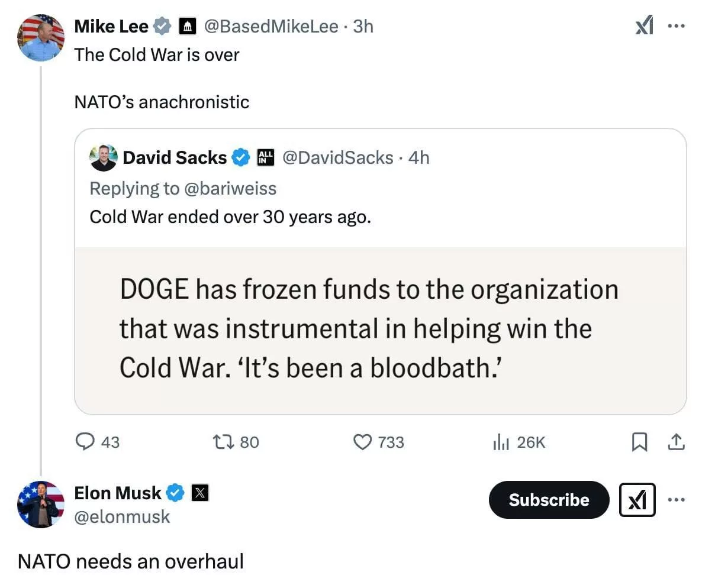Click David Sacks' avatar in quoted post
This screenshot has height=588, width=702.
pyautogui.click(x=104, y=158)
